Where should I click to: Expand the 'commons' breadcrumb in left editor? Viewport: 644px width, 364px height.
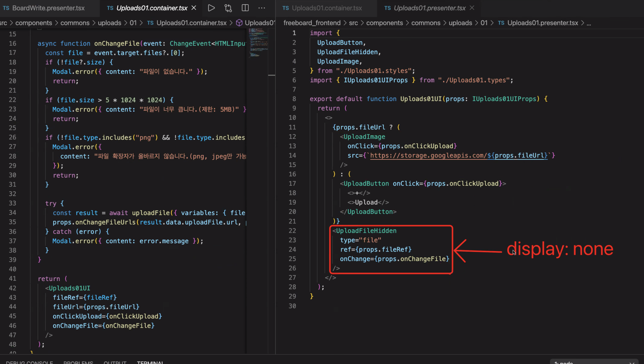75,23
